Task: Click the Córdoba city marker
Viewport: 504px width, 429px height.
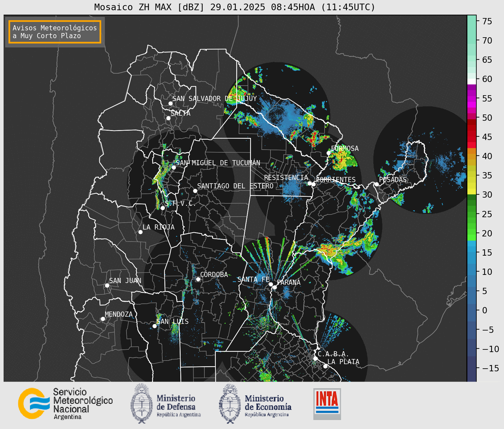Action: point(198,279)
